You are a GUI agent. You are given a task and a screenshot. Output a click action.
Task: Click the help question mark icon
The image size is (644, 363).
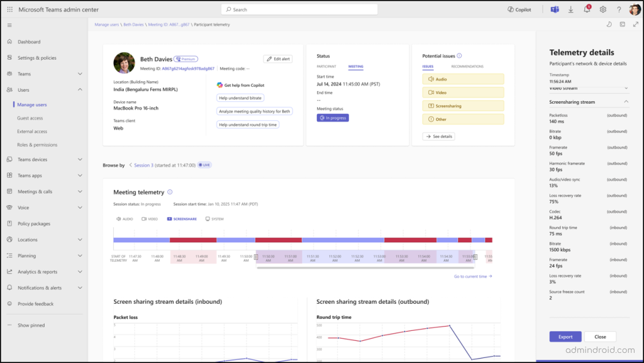click(x=619, y=9)
